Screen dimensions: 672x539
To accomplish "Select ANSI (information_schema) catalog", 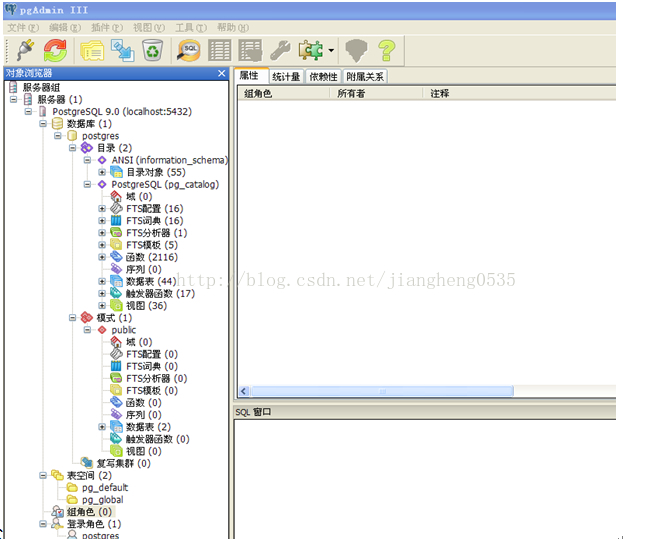I will click(170, 160).
